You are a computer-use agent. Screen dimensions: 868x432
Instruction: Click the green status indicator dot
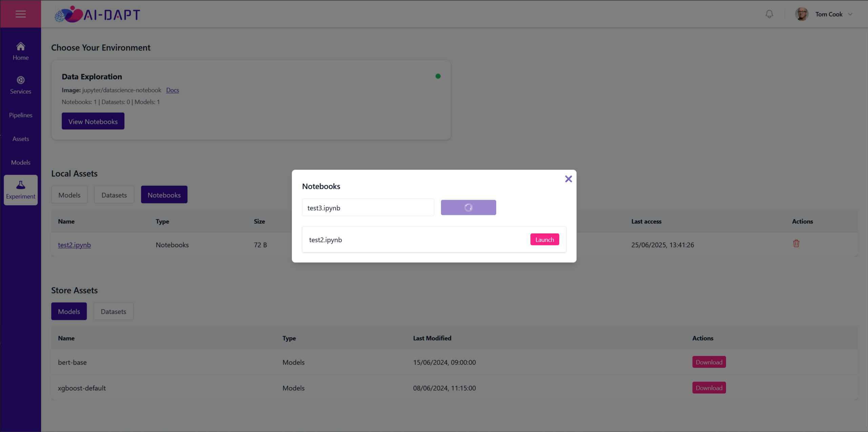click(x=438, y=76)
